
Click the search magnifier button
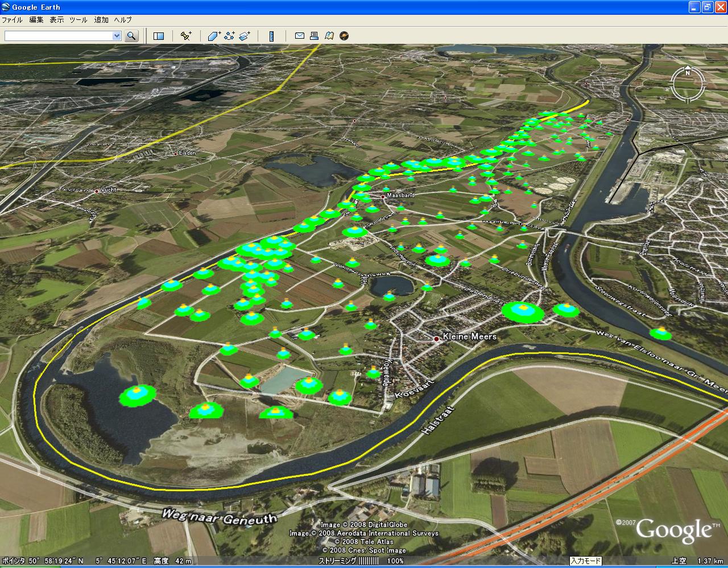click(131, 36)
